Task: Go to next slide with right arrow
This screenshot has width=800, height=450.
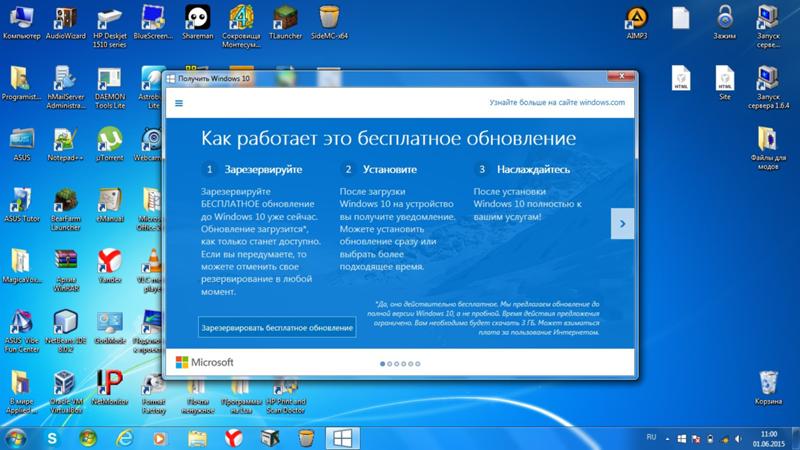Action: click(x=622, y=223)
